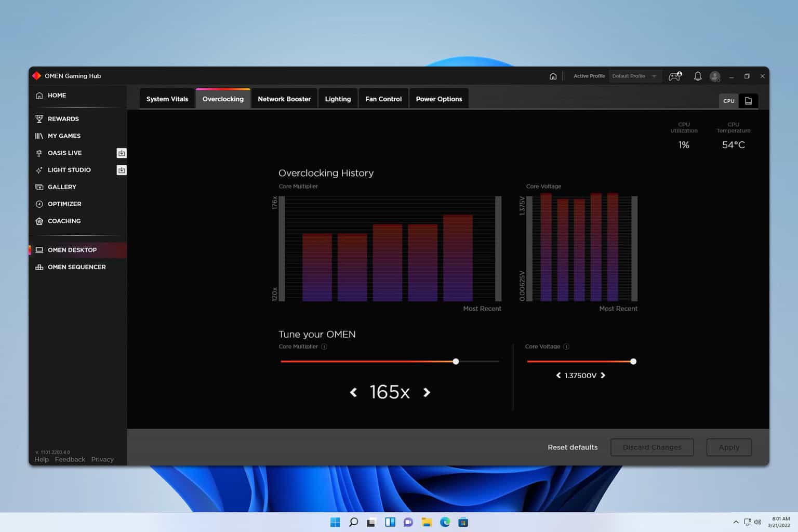
Task: Open taskbar Search
Action: [x=353, y=522]
